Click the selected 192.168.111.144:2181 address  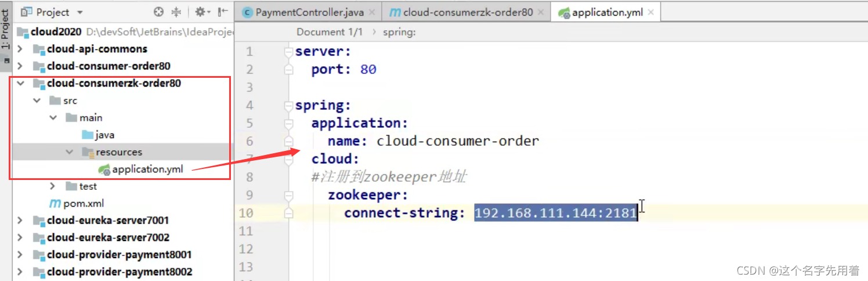pos(555,213)
